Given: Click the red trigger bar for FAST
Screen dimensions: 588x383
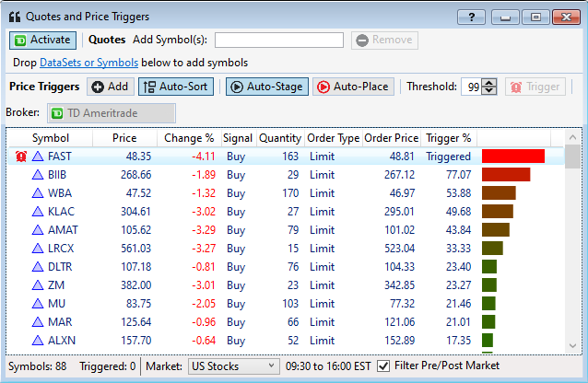Looking at the screenshot, I should coord(513,157).
